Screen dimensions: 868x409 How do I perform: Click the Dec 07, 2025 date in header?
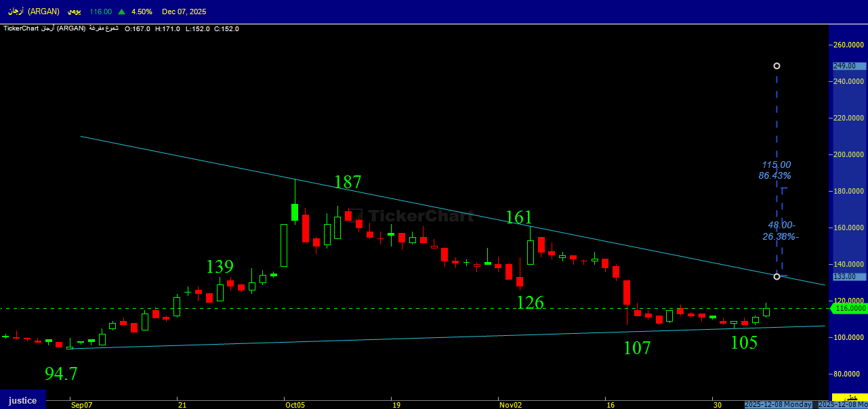tap(184, 12)
